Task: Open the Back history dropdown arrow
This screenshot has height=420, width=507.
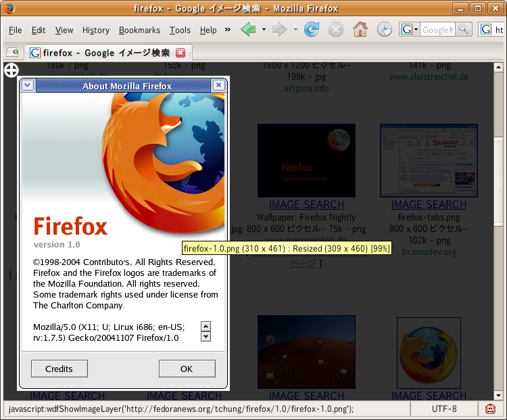Action: point(264,30)
